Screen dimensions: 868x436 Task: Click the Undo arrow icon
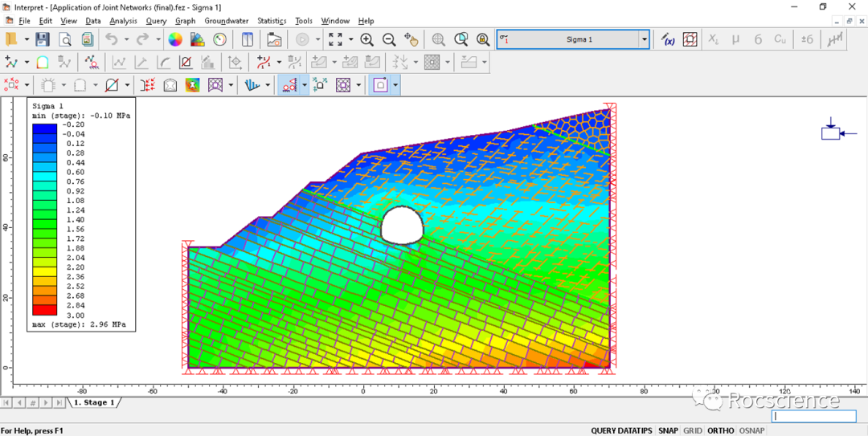point(111,39)
